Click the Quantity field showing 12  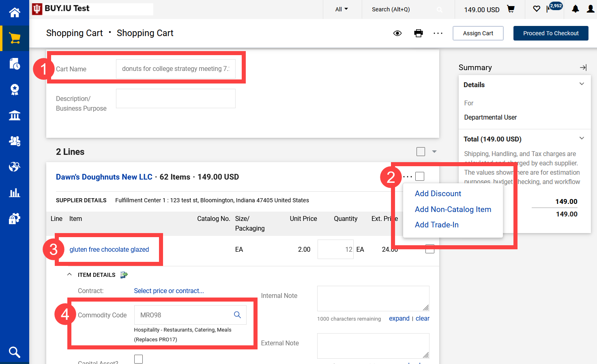(x=336, y=250)
